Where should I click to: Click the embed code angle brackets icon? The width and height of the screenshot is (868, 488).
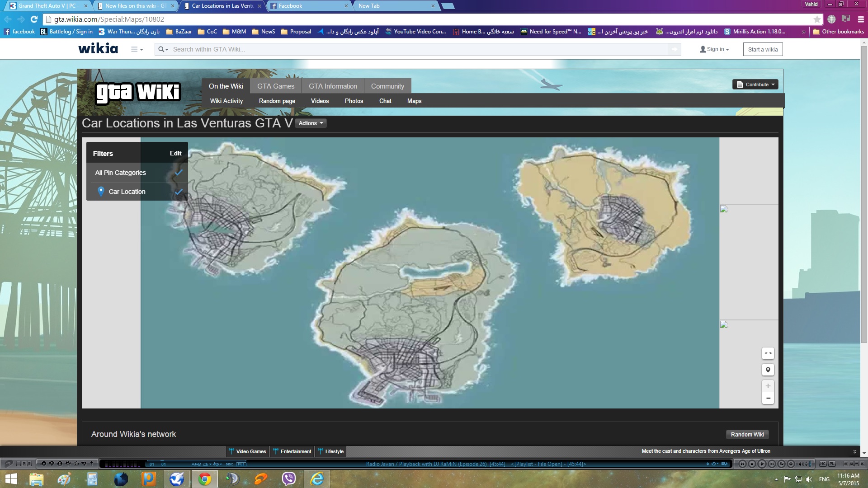[x=768, y=353]
